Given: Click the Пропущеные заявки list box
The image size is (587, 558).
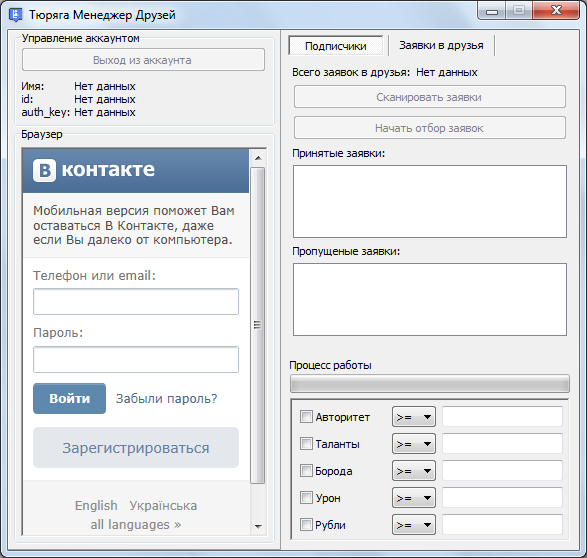Looking at the screenshot, I should point(430,299).
